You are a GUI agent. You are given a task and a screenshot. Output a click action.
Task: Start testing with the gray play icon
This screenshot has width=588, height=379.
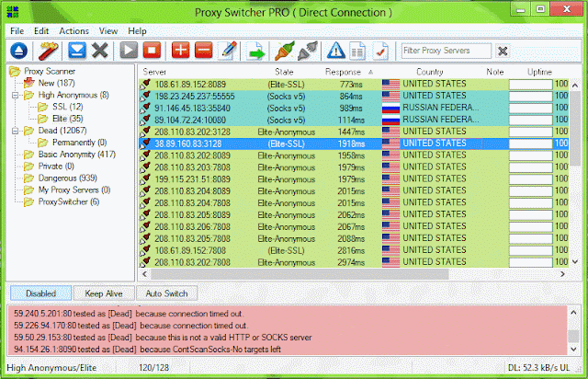pos(129,51)
